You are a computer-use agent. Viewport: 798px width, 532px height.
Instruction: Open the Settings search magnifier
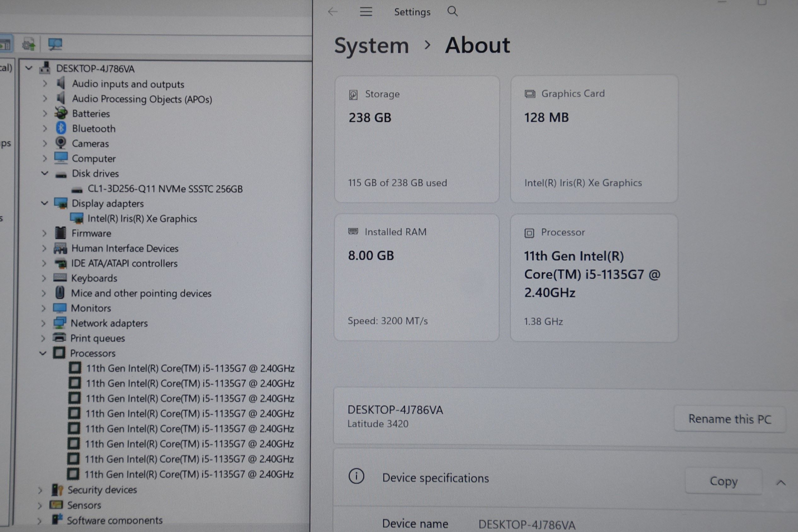click(452, 12)
